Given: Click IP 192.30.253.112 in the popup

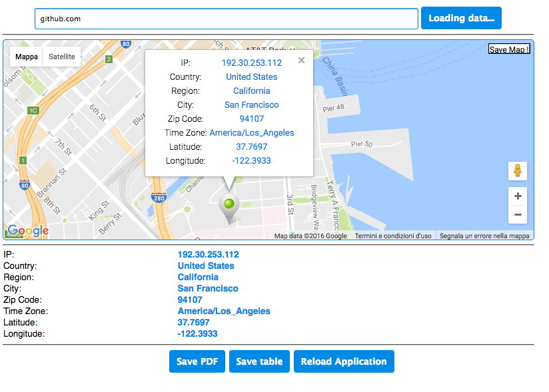Looking at the screenshot, I should click(252, 63).
